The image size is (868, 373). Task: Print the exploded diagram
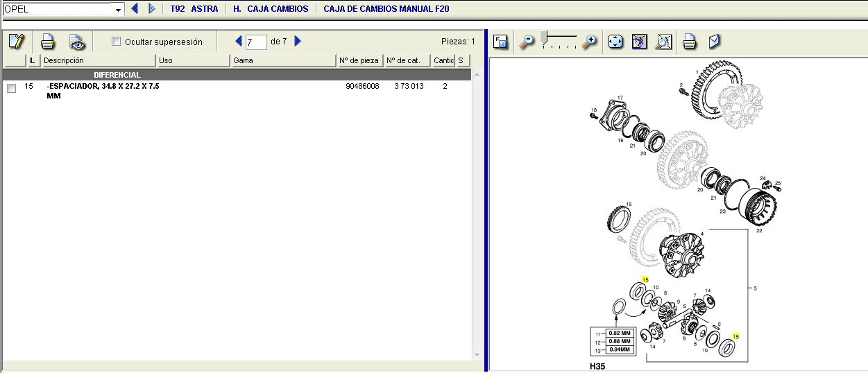click(x=689, y=42)
